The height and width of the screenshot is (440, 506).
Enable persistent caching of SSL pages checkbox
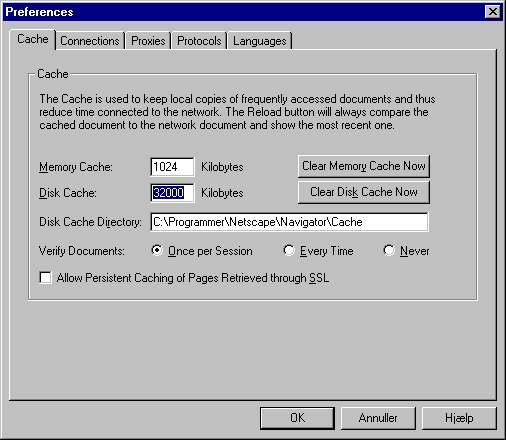pos(45,278)
